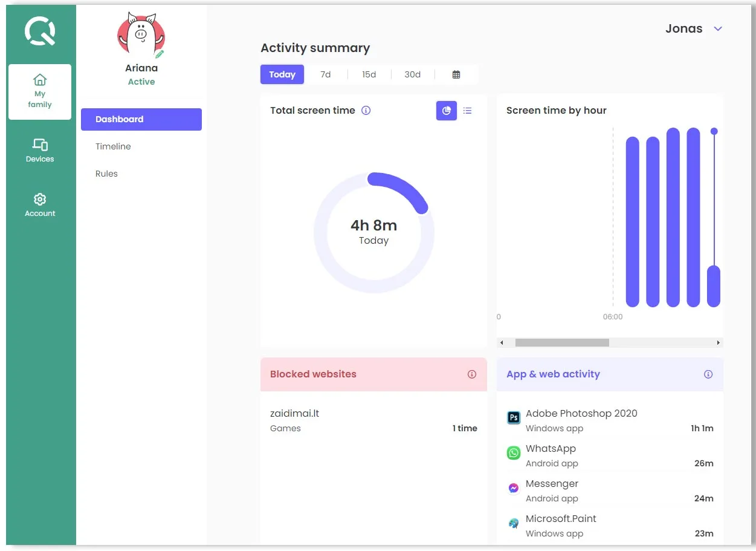Select the Today time range
756x551 pixels.
(282, 74)
